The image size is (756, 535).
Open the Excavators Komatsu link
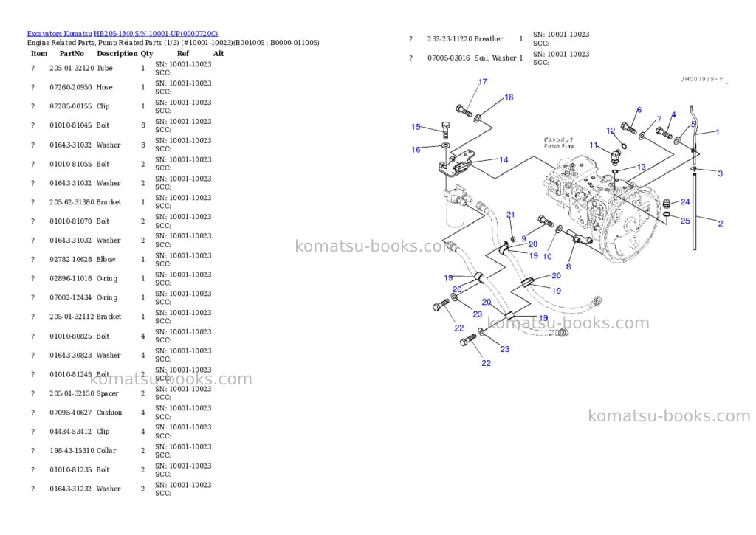point(59,34)
